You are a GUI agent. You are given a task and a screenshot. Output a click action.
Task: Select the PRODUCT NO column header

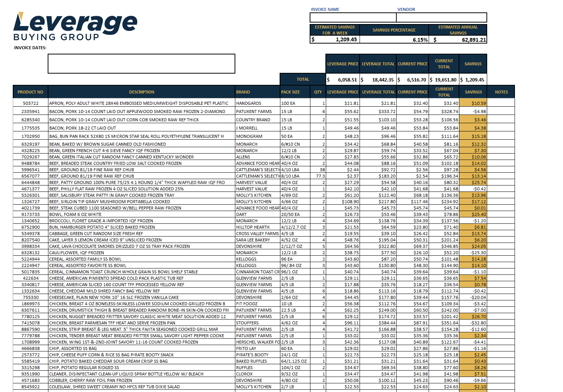pos(30,92)
